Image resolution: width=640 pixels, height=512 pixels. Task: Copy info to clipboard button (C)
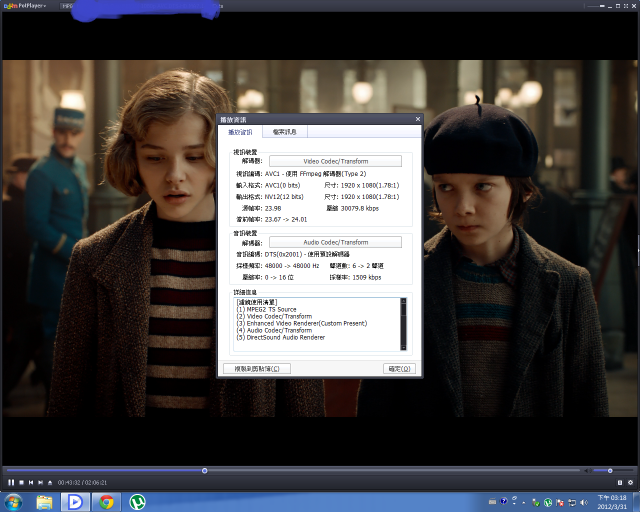[257, 369]
